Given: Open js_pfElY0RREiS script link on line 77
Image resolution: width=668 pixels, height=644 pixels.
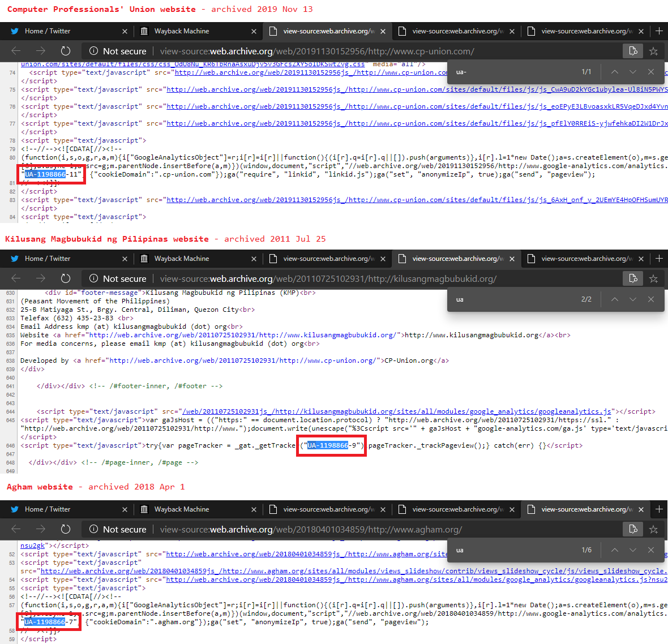Looking at the screenshot, I should [x=417, y=123].
